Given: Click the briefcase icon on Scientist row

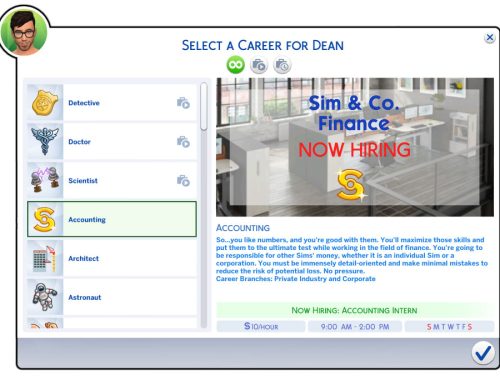Looking at the screenshot, I should click(183, 180).
